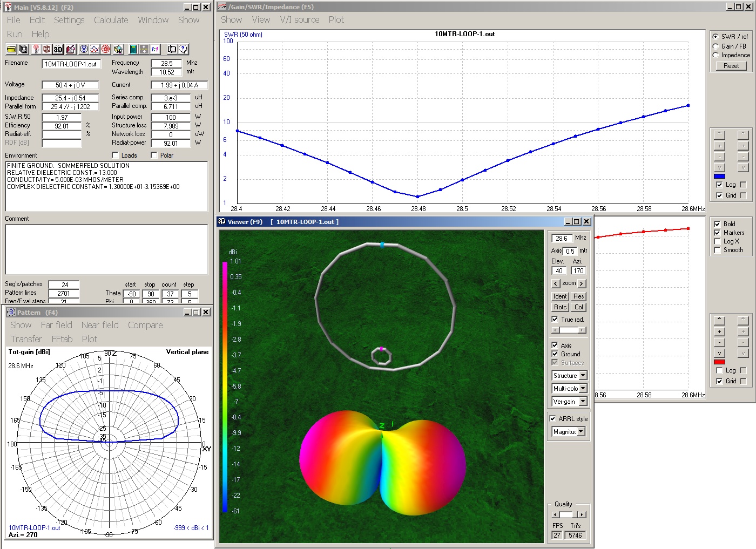
Task: Open the Multi-color dropdown
Action: 583,389
